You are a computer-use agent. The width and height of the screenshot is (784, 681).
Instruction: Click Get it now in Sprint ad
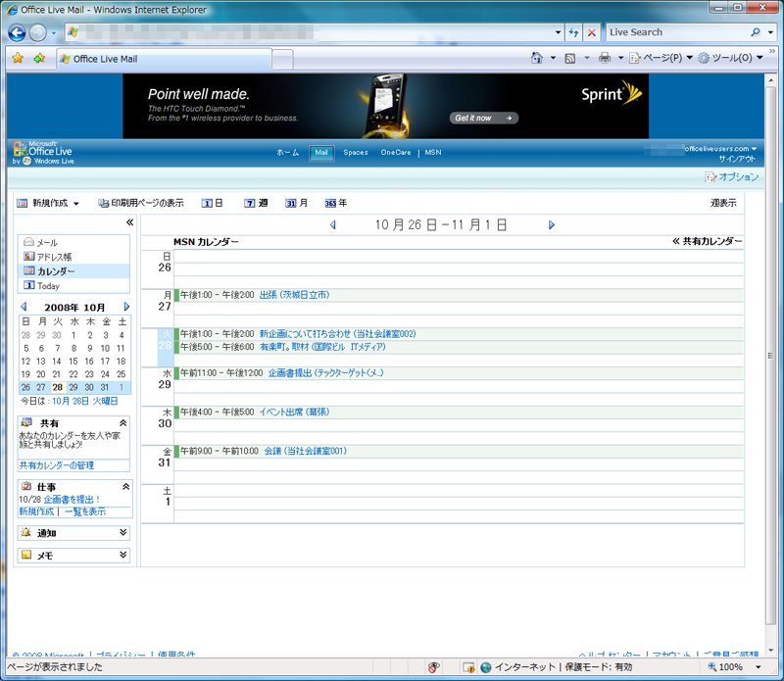tap(483, 118)
